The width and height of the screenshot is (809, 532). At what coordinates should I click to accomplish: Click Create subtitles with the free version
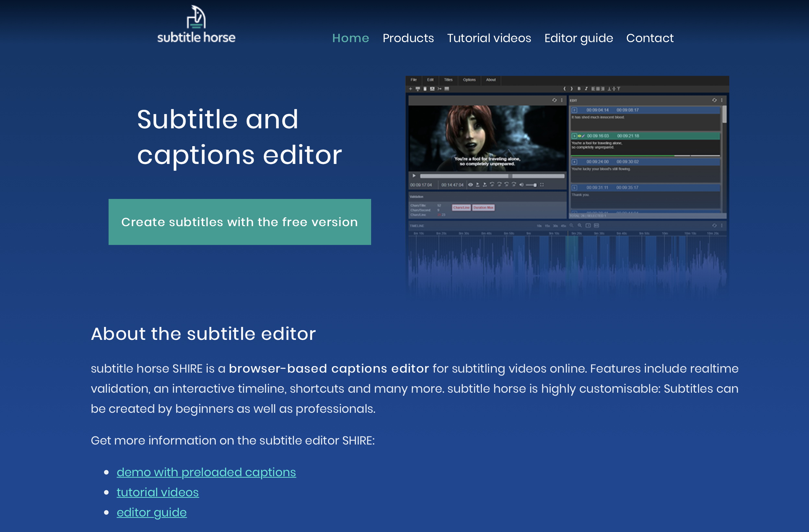click(240, 222)
